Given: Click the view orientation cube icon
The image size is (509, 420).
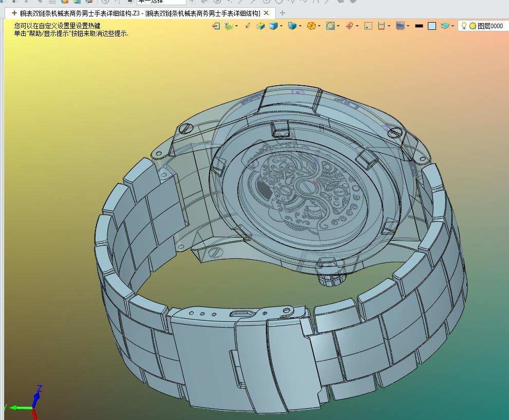Looking at the screenshot, I should [292, 26].
